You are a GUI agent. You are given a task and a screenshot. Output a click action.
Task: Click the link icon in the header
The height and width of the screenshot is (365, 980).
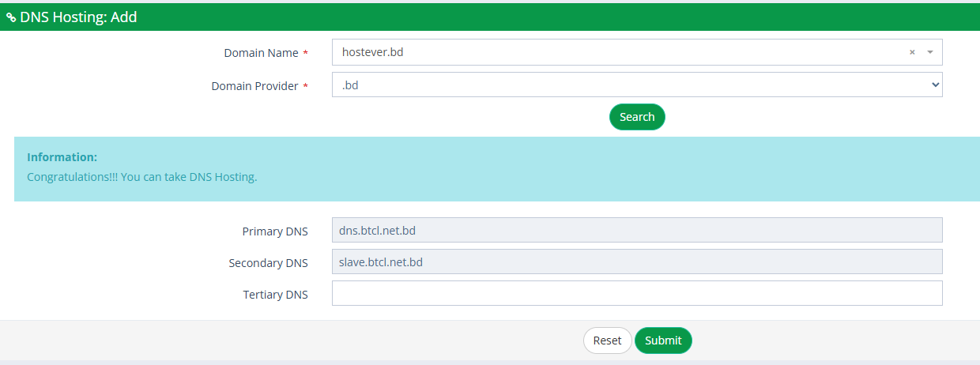11,17
